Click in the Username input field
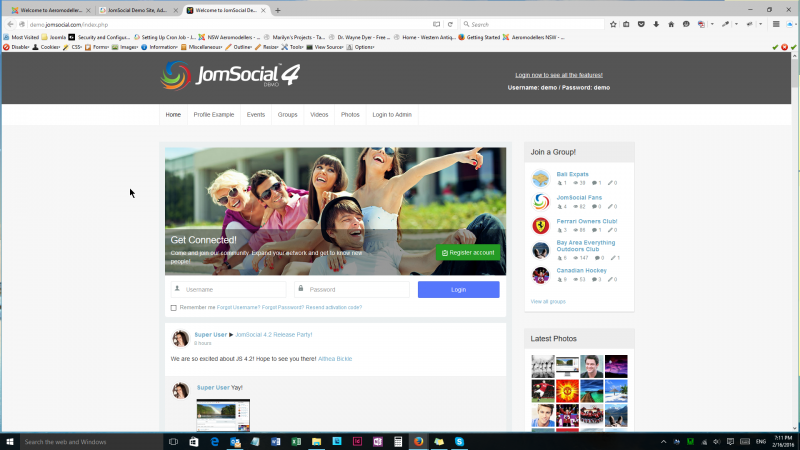 [x=229, y=289]
